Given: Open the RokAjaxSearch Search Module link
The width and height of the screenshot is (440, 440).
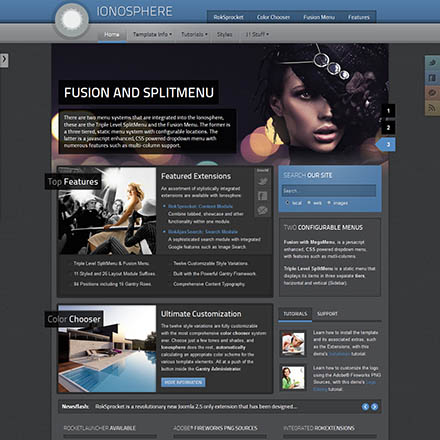Looking at the screenshot, I should pos(203,232).
